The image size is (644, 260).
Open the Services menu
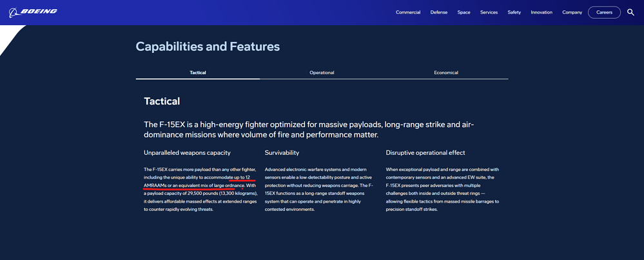489,12
